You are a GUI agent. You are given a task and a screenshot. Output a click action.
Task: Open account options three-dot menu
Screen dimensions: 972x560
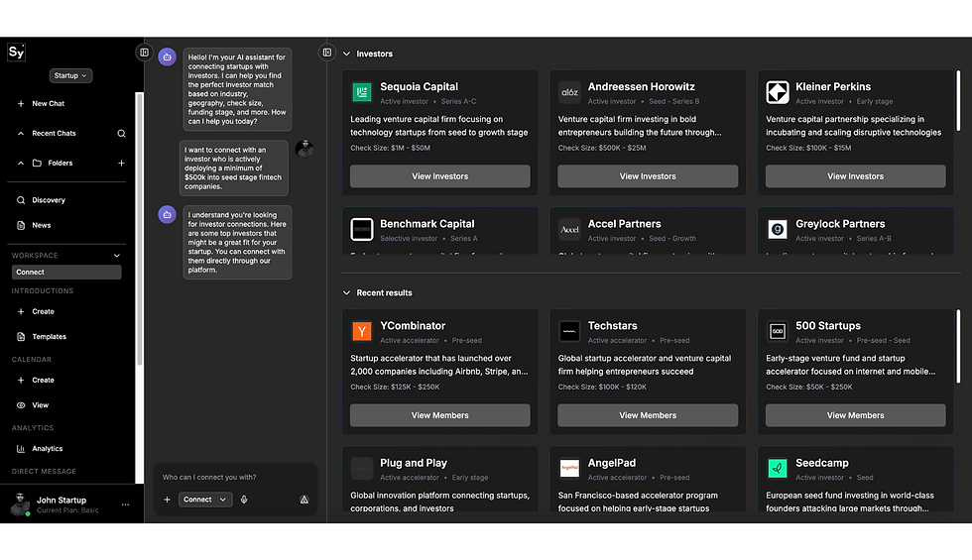[x=125, y=504]
